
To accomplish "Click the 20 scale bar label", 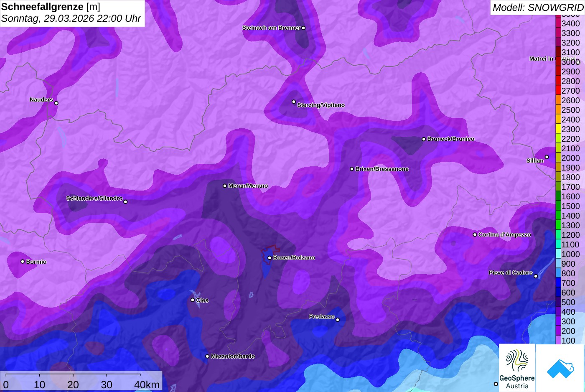I will pos(73,385).
